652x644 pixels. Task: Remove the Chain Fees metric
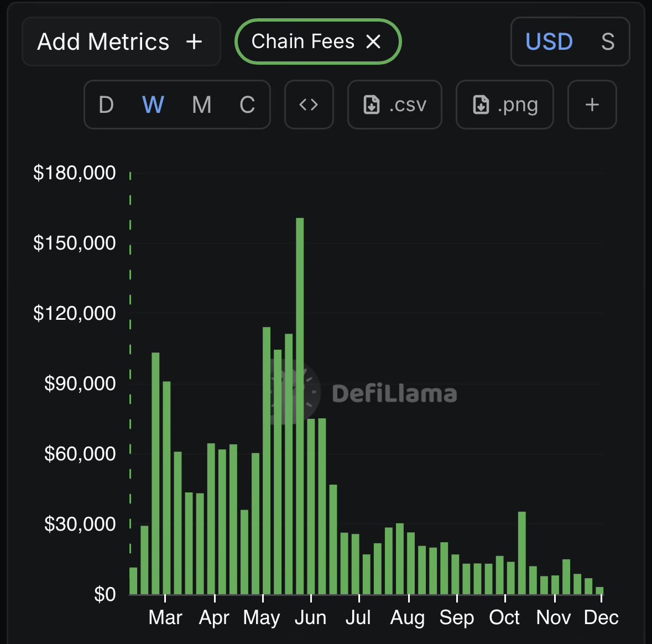pyautogui.click(x=374, y=41)
